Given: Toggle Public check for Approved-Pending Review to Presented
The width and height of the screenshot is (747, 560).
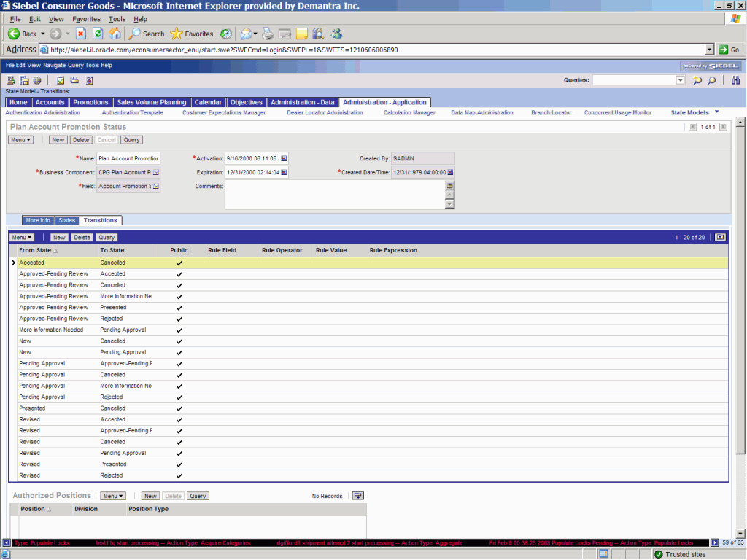Looking at the screenshot, I should click(x=179, y=308).
